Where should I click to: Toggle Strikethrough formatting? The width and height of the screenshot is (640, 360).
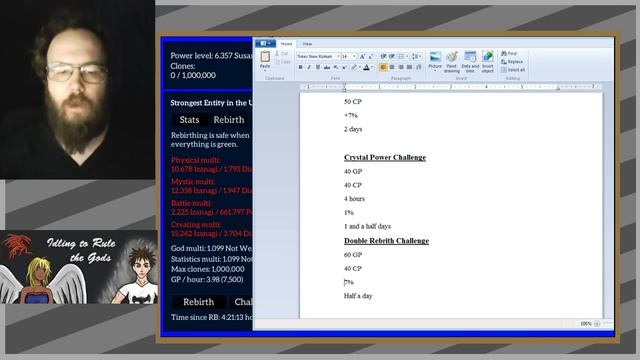[x=327, y=67]
